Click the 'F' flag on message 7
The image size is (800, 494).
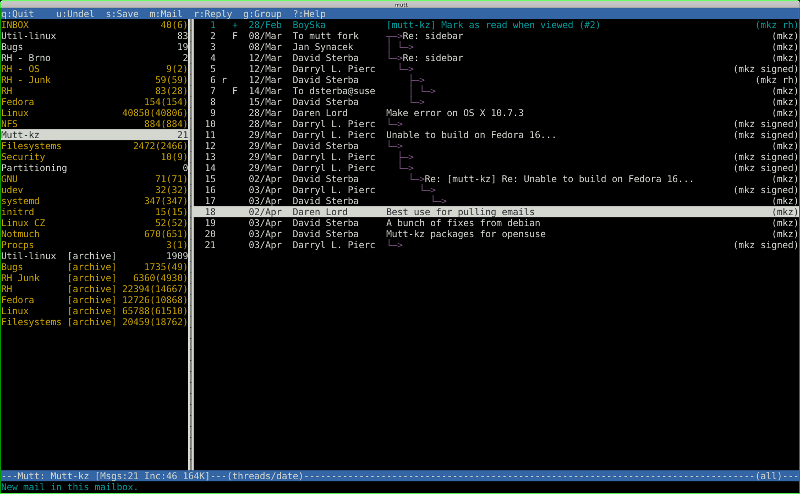pyautogui.click(x=235, y=91)
